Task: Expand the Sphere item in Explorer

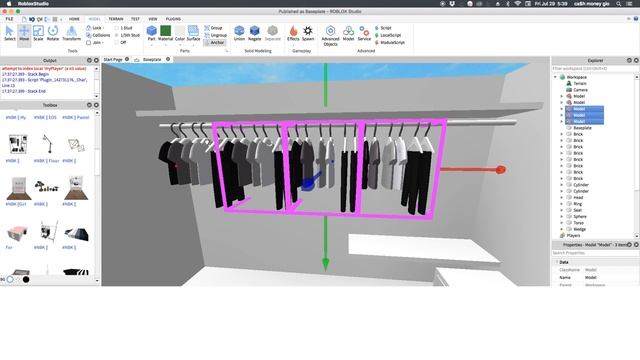Action: (562, 217)
